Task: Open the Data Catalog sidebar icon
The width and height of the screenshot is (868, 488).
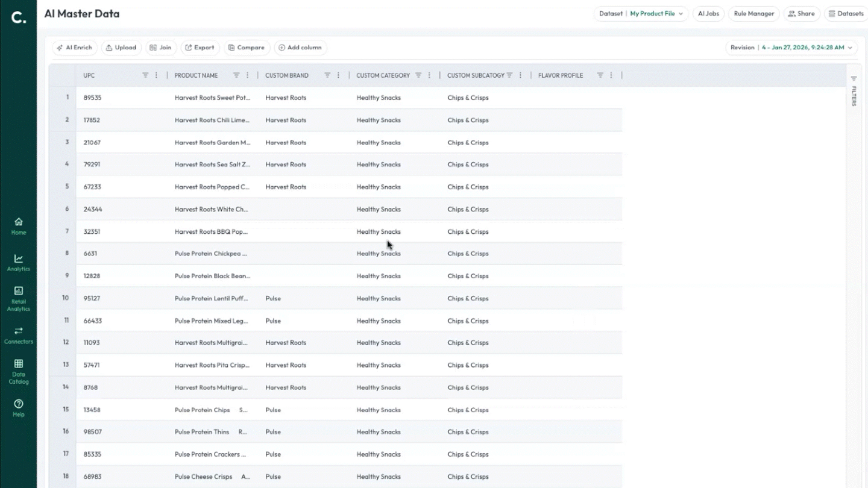Action: [18, 371]
